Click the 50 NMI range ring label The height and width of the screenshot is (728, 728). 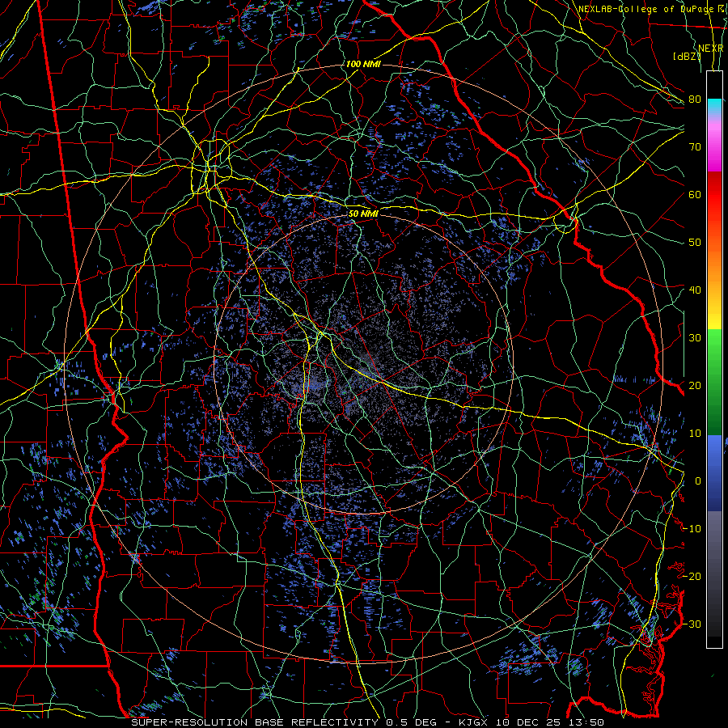(x=363, y=214)
